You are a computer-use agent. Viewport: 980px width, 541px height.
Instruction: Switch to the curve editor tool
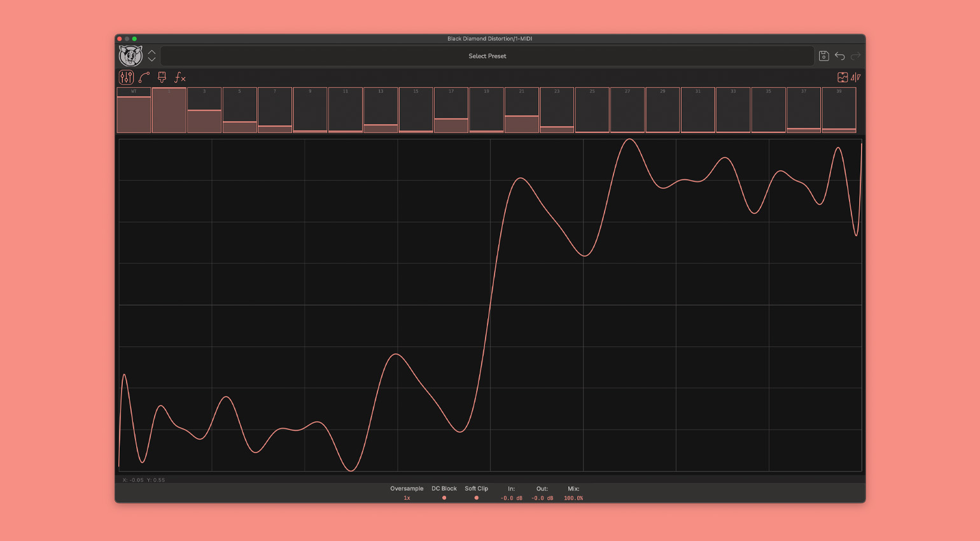[x=144, y=78]
